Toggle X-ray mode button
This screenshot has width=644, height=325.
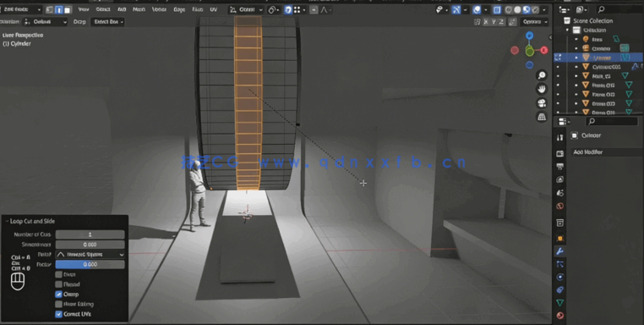[497, 9]
